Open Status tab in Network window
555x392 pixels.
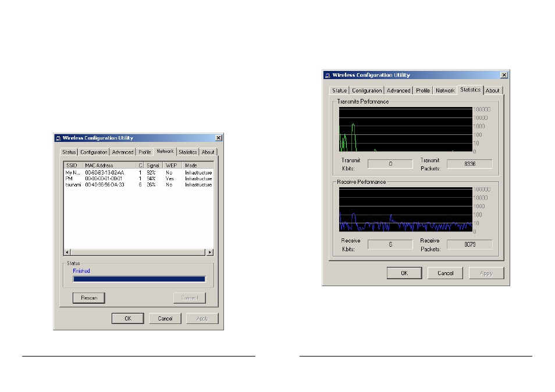[x=69, y=152]
